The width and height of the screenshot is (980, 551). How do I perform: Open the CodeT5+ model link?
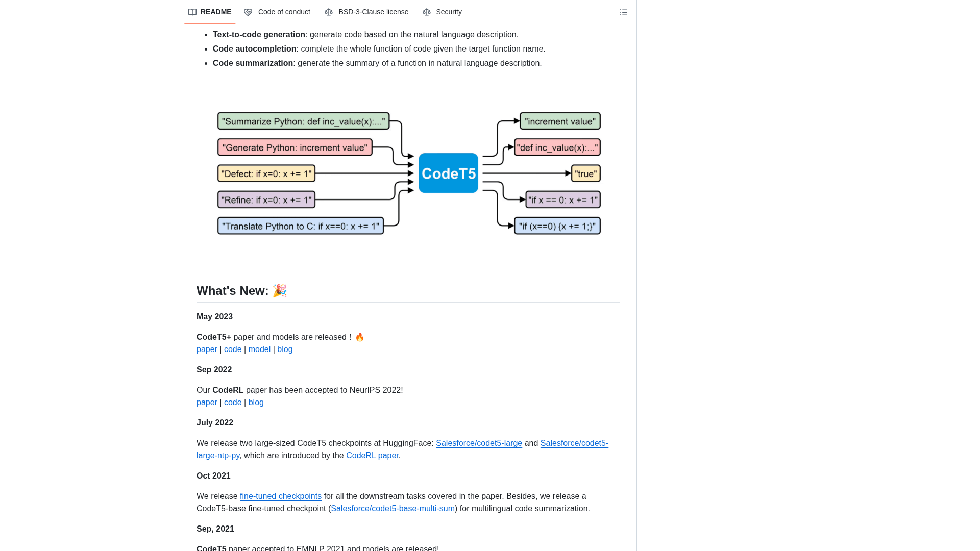(259, 349)
